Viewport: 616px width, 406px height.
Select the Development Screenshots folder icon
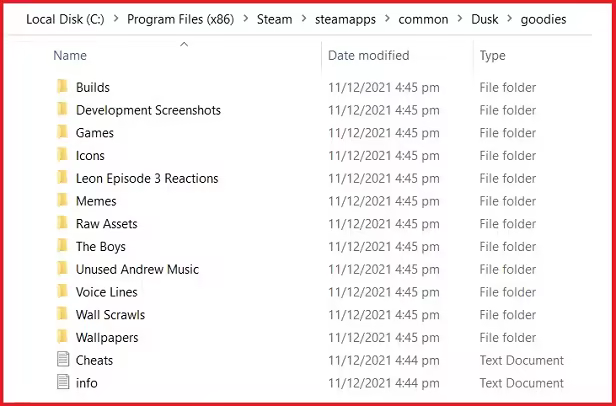click(62, 110)
